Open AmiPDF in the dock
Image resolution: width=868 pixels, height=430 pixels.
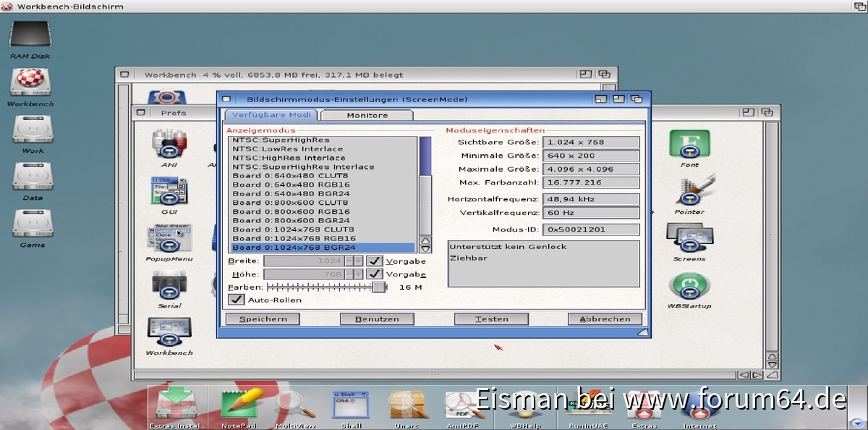[x=462, y=406]
